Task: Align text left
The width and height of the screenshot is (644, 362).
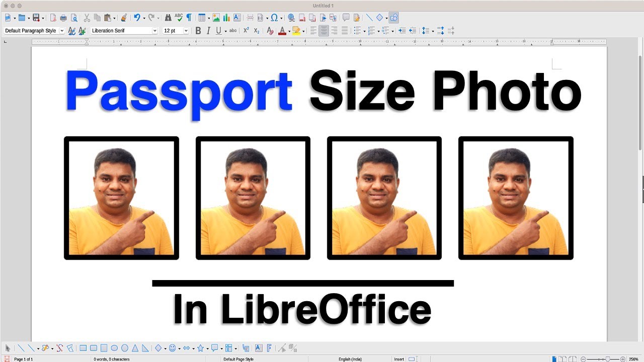Action: tap(313, 31)
